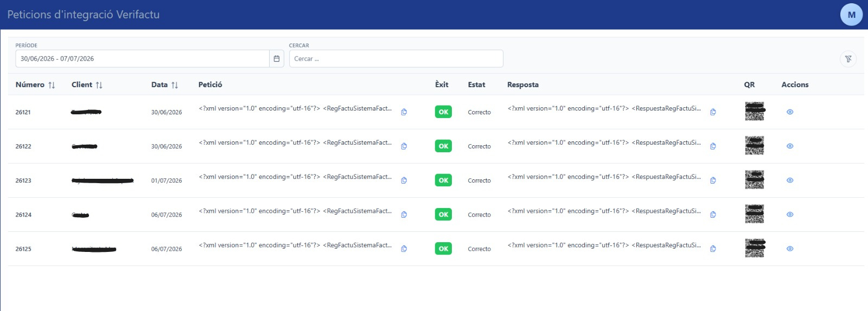The image size is (868, 311).
Task: Open the QR code thumbnail of row 26121
Action: pos(755,111)
